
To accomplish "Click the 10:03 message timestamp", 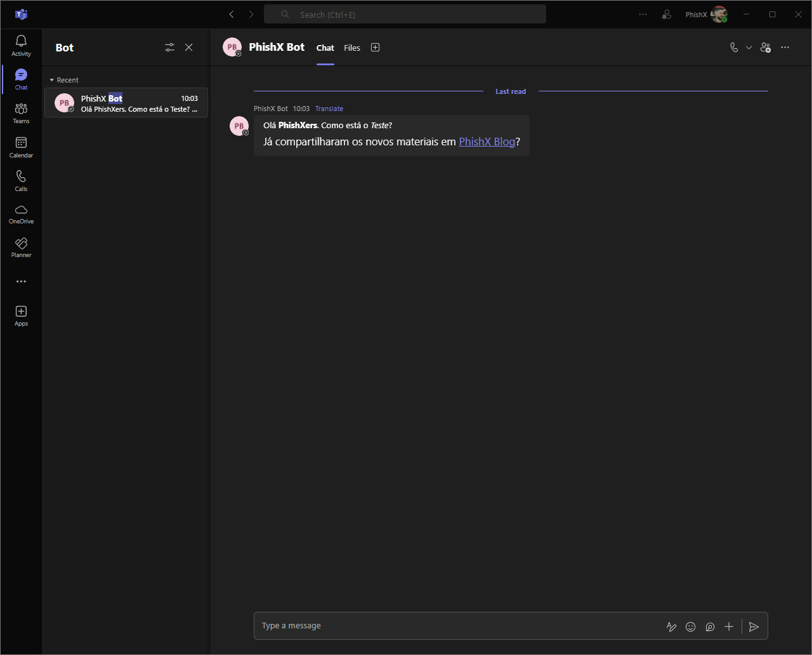I will click(301, 109).
